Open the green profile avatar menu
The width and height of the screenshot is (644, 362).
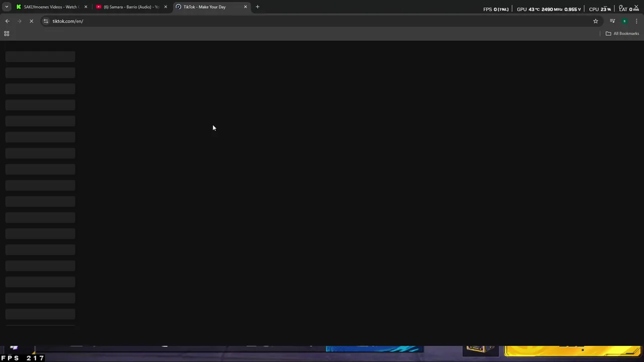624,21
